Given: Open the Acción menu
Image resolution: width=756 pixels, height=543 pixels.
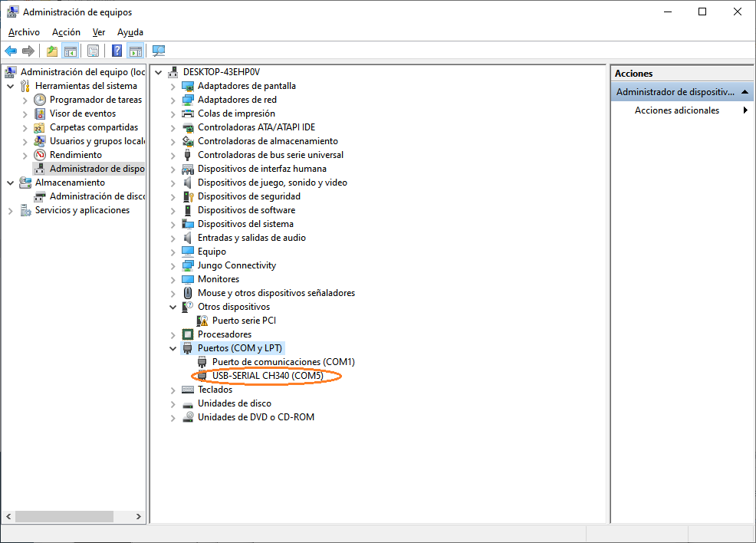Looking at the screenshot, I should [x=66, y=32].
